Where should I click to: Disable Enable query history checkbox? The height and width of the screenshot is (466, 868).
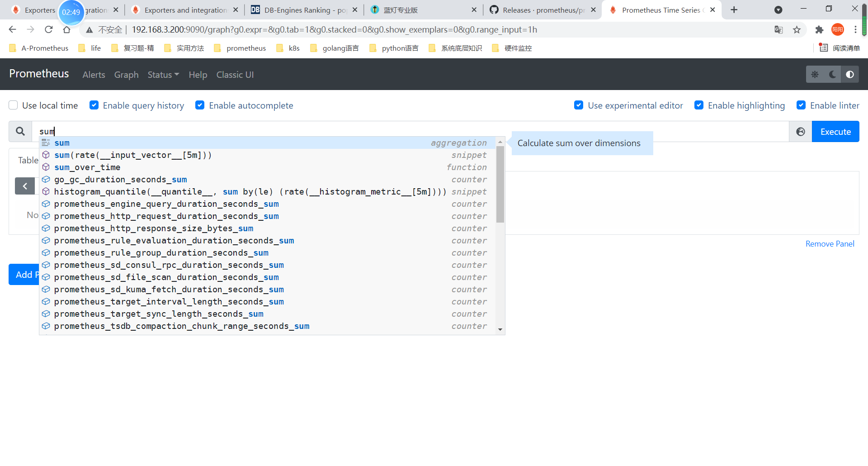(x=94, y=105)
